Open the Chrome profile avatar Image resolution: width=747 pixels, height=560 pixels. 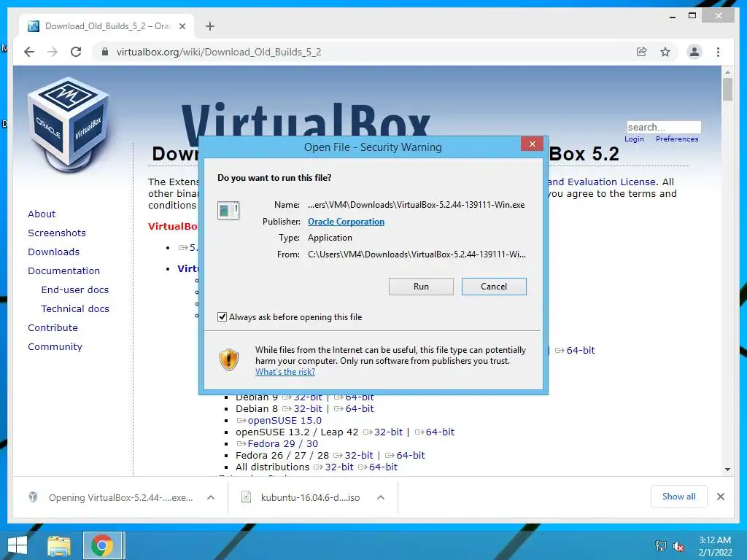[694, 52]
